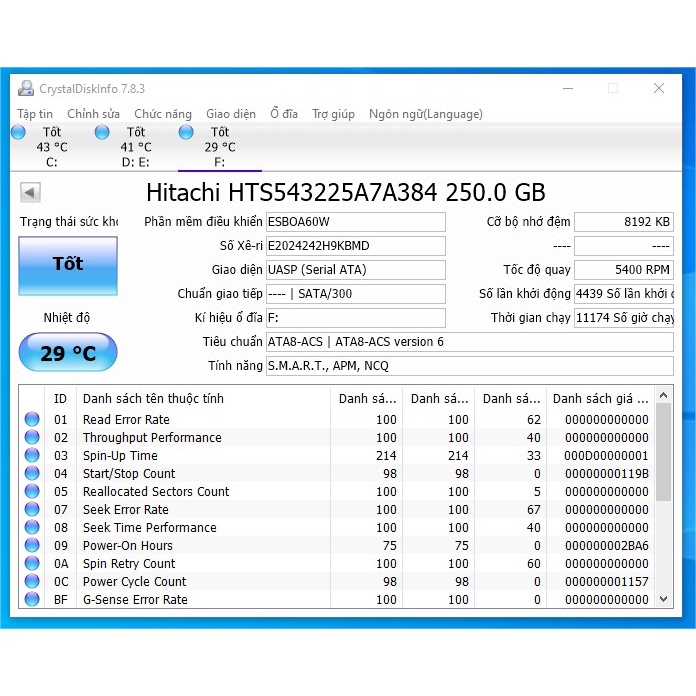Click the status circle for G-Sense Error Rate
Viewport: 696px width, 696px height.
[32, 599]
